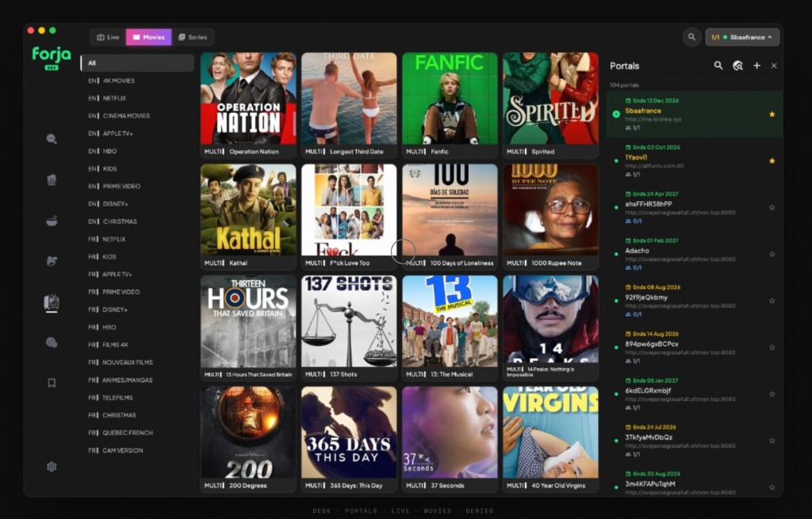
Task: Favorite the ahsFFHR38hPP portal star
Action: click(772, 207)
